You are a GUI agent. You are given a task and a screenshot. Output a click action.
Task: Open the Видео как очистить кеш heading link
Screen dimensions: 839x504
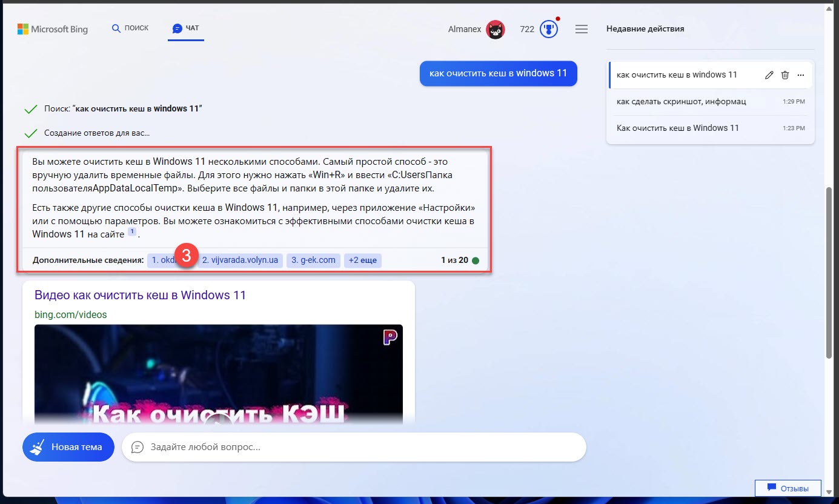coord(140,296)
